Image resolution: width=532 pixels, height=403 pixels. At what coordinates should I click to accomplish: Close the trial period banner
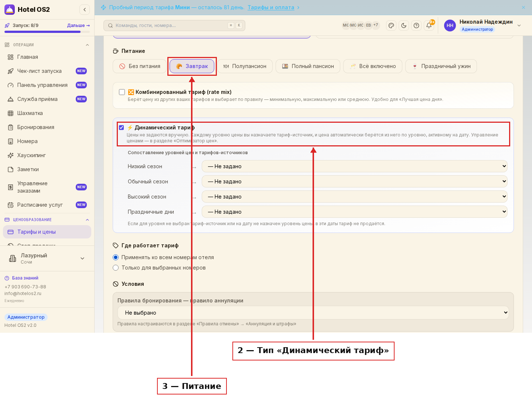click(524, 7)
